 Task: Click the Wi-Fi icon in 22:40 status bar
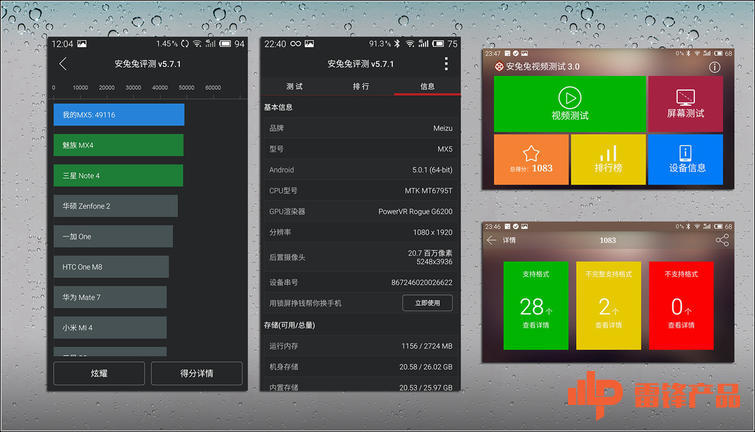tap(410, 44)
